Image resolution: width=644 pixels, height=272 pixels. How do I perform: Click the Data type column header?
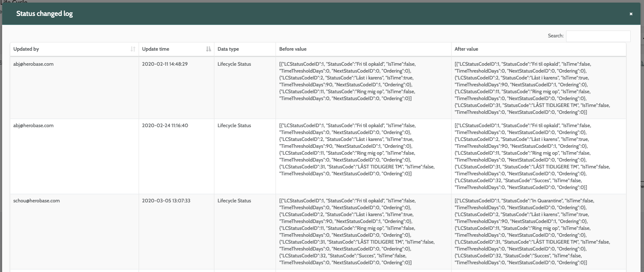point(245,49)
